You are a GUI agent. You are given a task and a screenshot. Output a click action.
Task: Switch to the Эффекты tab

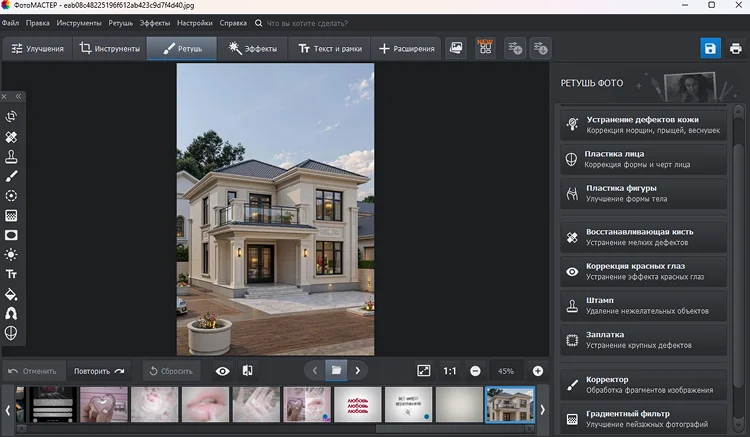[x=253, y=49]
